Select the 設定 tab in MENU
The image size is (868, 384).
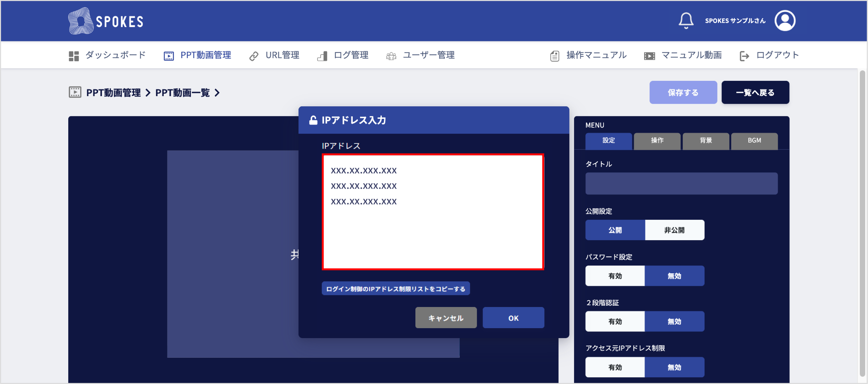point(608,141)
